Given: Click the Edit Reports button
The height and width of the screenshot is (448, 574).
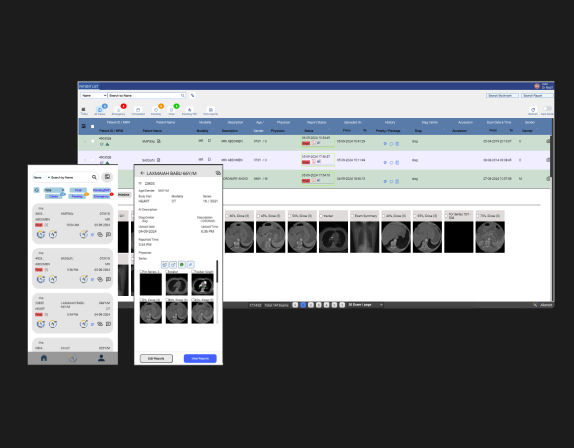Looking at the screenshot, I should (x=156, y=358).
